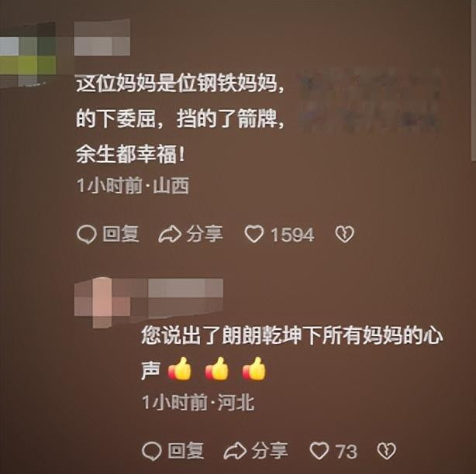Like the 河北 reply with 73 likes
This screenshot has width=476, height=474.
point(319,451)
